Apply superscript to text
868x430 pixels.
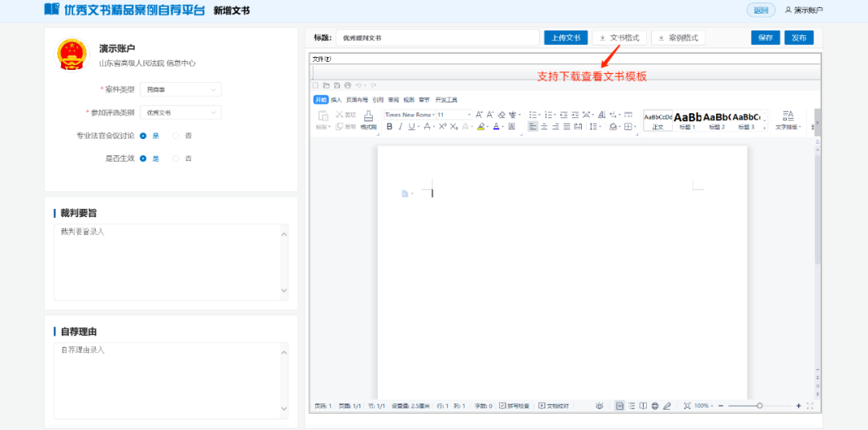pyautogui.click(x=443, y=126)
